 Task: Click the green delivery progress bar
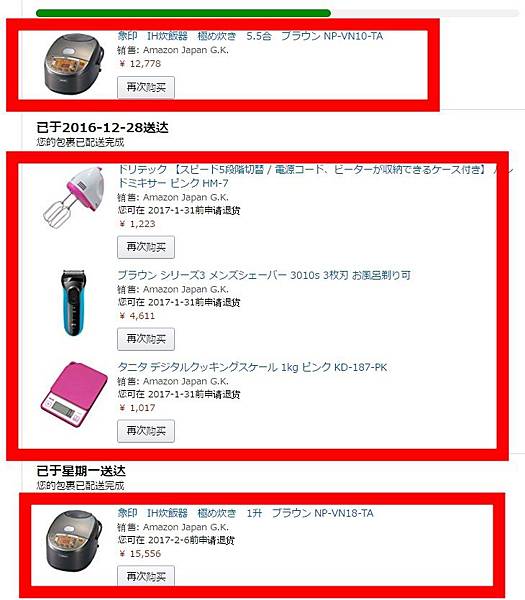click(183, 13)
